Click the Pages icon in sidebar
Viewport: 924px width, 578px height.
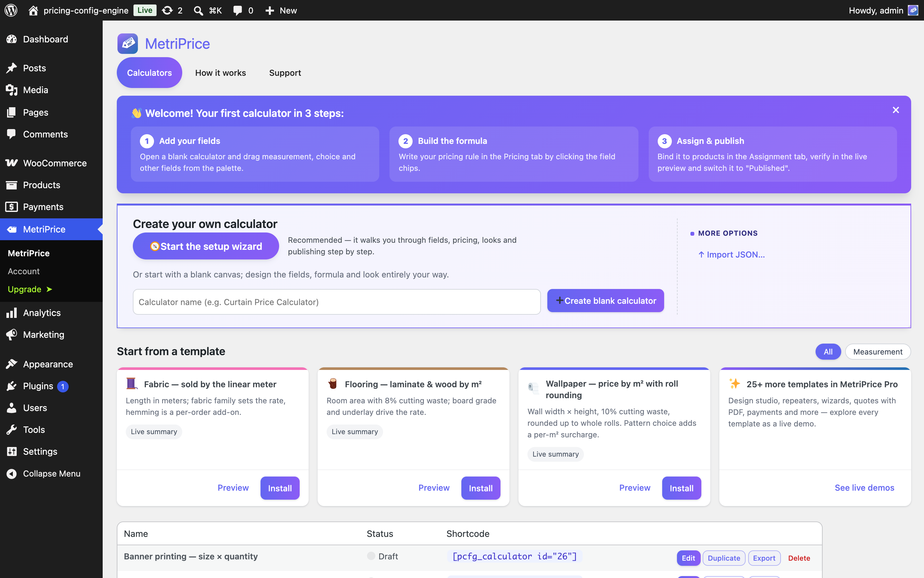(x=12, y=112)
